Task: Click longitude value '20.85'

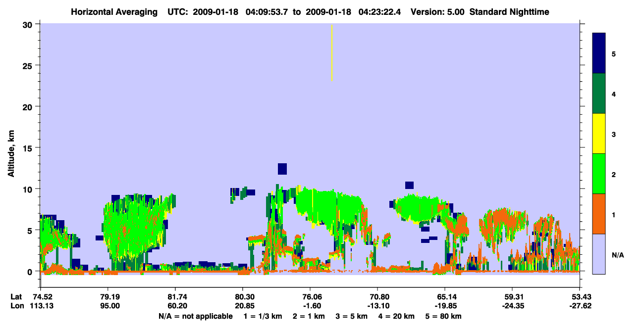Action: (245, 306)
